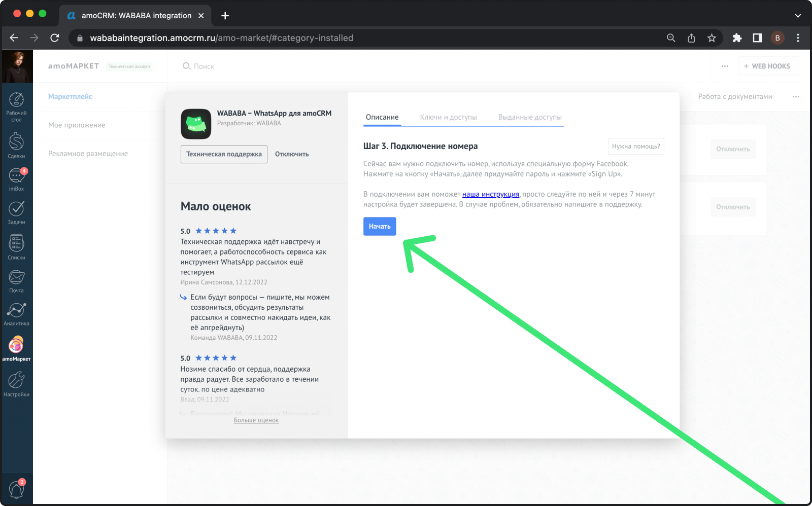Screen dimensions: 812x506
Task: Switch to the Описание tab
Action: click(x=382, y=117)
